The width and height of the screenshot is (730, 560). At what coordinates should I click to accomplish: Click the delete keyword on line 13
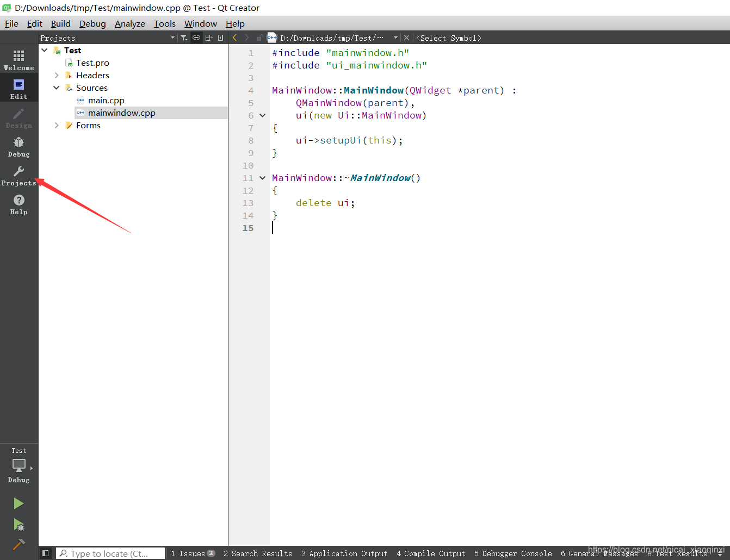pos(314,203)
